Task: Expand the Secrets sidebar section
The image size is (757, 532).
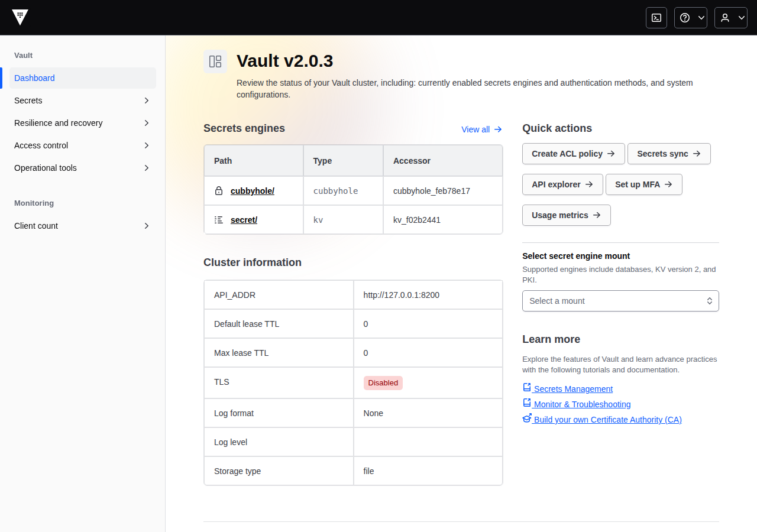Action: (x=83, y=100)
